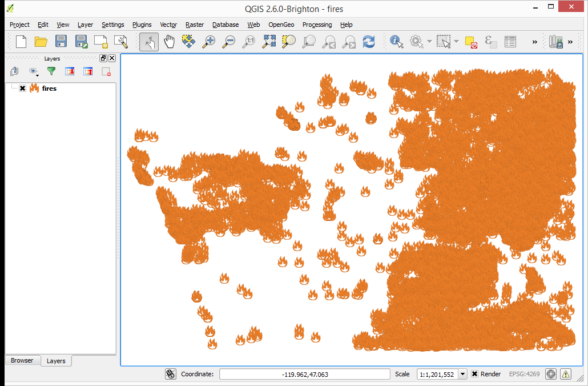Open the layer visibility eye dropdown
588x386 pixels.
[x=34, y=71]
